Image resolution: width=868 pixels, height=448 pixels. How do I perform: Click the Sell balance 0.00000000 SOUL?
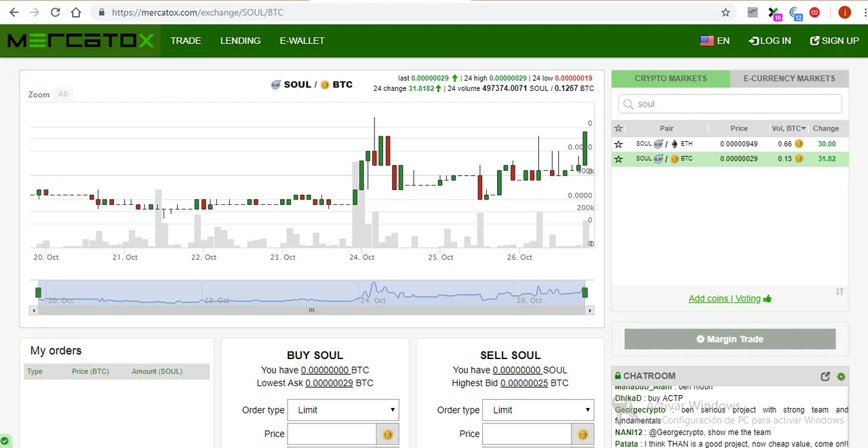tap(517, 370)
